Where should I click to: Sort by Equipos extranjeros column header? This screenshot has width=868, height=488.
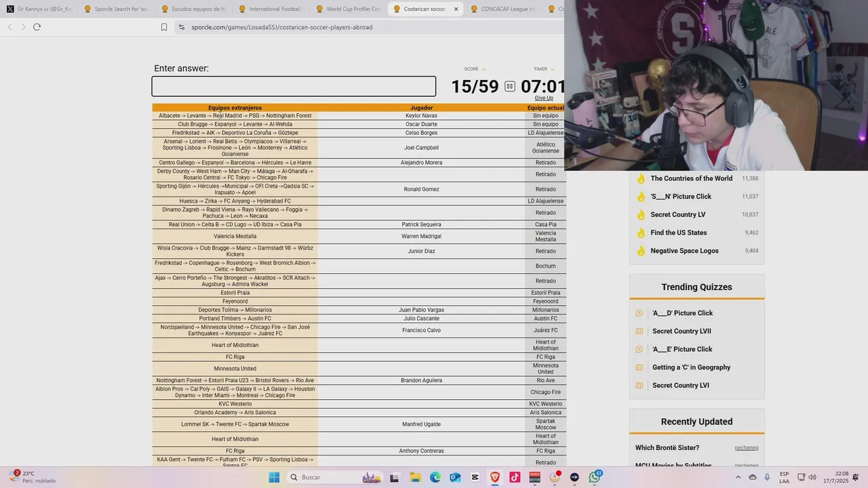[235, 108]
